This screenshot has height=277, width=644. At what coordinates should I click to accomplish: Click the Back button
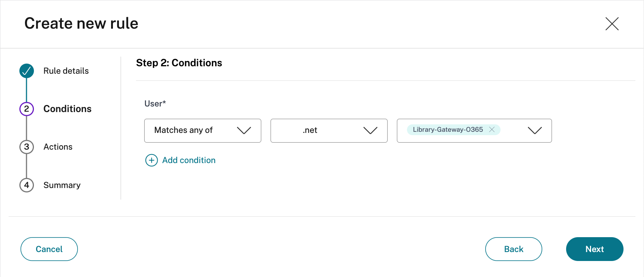click(513, 249)
